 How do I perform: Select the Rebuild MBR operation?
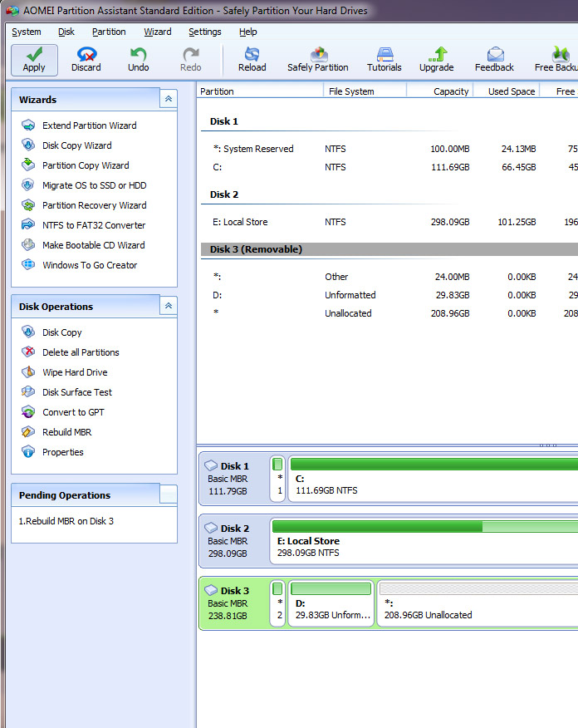click(x=66, y=432)
